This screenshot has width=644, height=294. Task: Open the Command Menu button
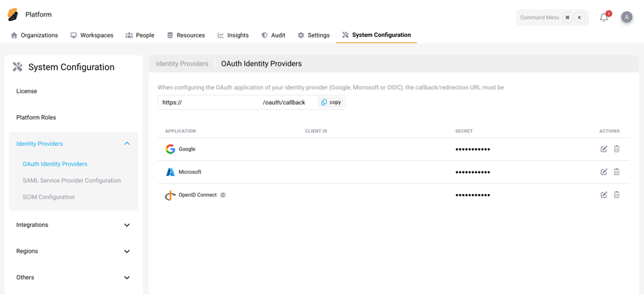pyautogui.click(x=552, y=18)
